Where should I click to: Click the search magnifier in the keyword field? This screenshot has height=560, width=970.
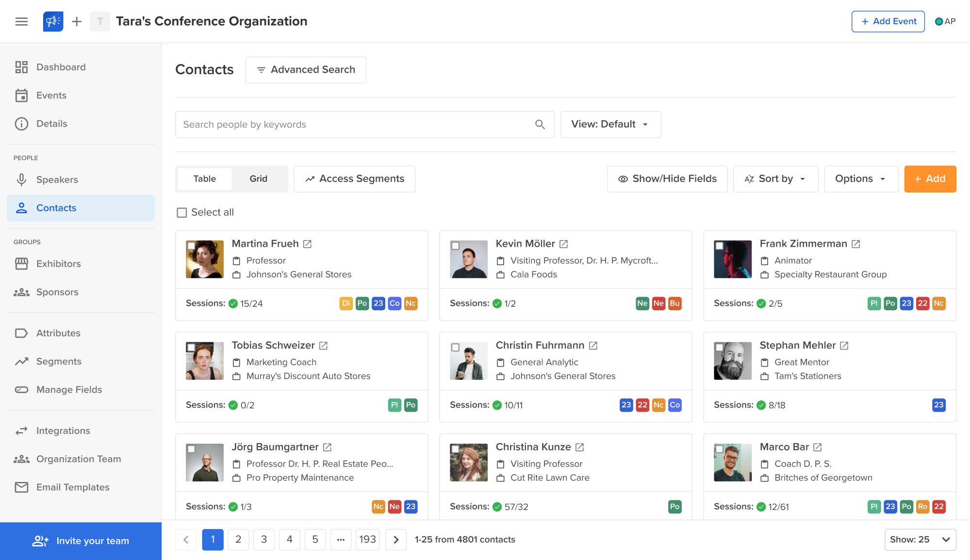coord(540,124)
